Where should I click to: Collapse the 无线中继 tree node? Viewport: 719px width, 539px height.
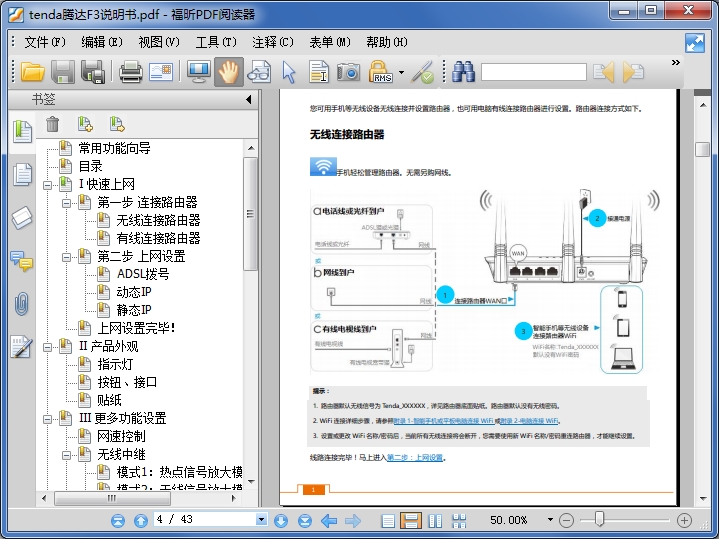pyautogui.click(x=66, y=456)
